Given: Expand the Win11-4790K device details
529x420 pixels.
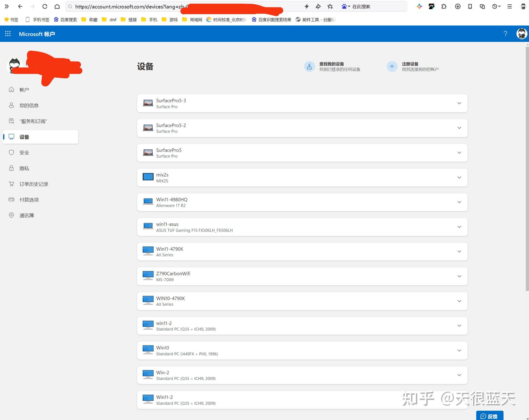Looking at the screenshot, I should 459,251.
